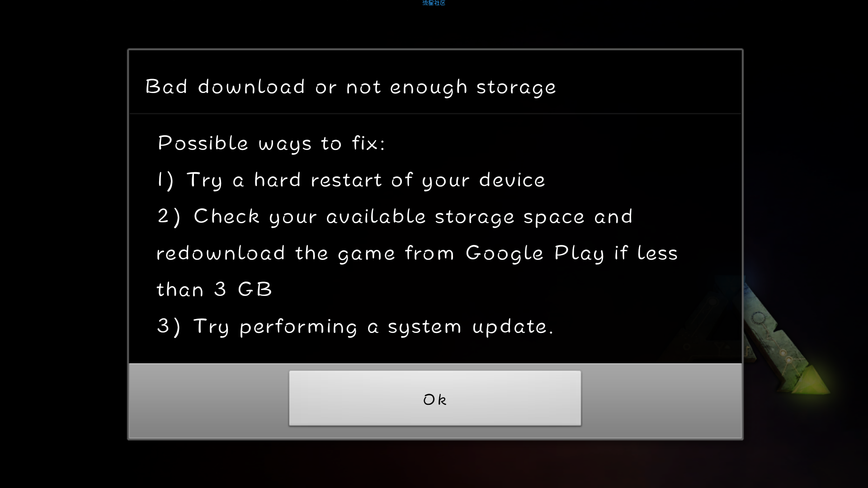868x488 pixels.
Task: Click gray footer area left of Ok button
Action: pyautogui.click(x=209, y=400)
